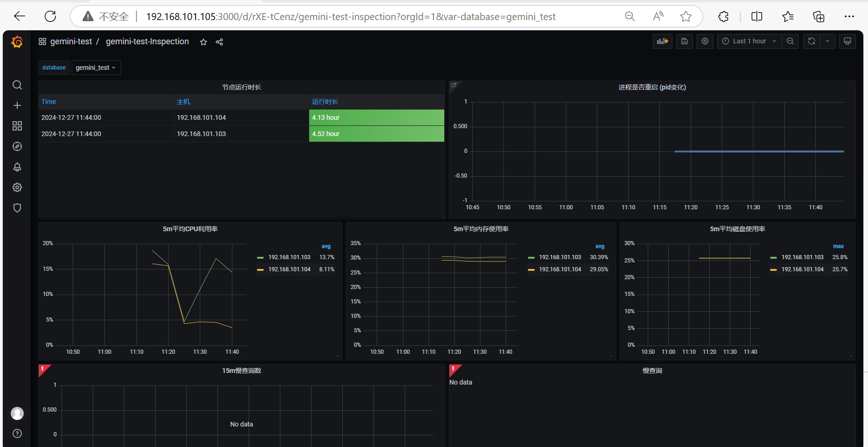
Task: Open the Help question mark icon
Action: click(17, 433)
